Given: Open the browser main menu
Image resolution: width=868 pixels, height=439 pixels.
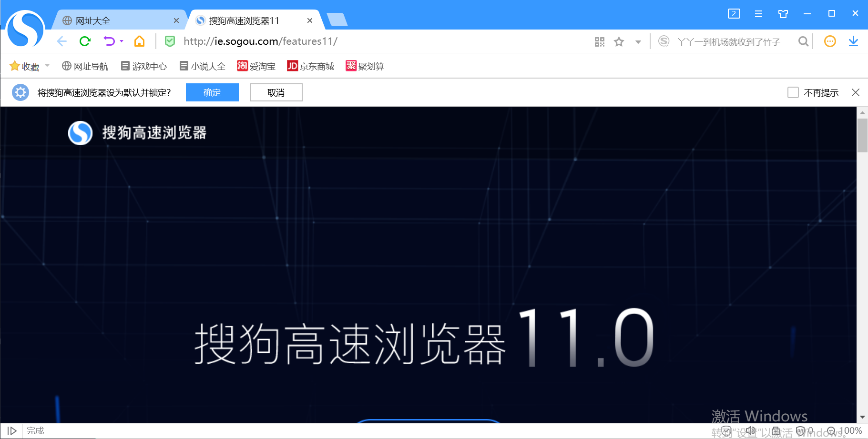Looking at the screenshot, I should pyautogui.click(x=758, y=14).
